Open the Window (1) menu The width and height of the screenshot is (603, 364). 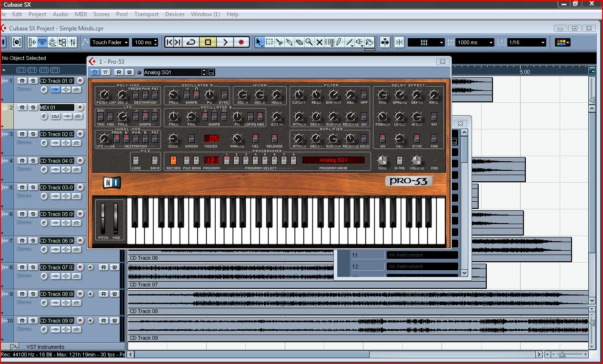(205, 14)
